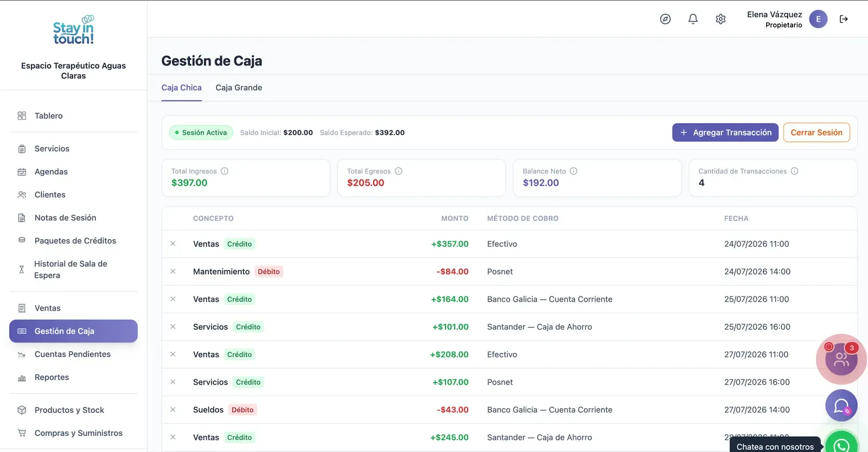Click Agregar Transacción button
Image resolution: width=868 pixels, height=452 pixels.
(x=725, y=133)
